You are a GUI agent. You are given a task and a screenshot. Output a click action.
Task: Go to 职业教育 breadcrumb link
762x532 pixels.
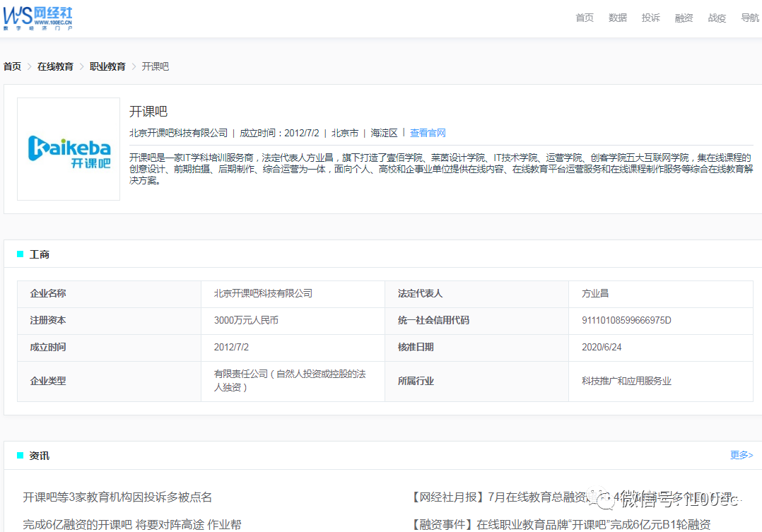[x=107, y=66]
